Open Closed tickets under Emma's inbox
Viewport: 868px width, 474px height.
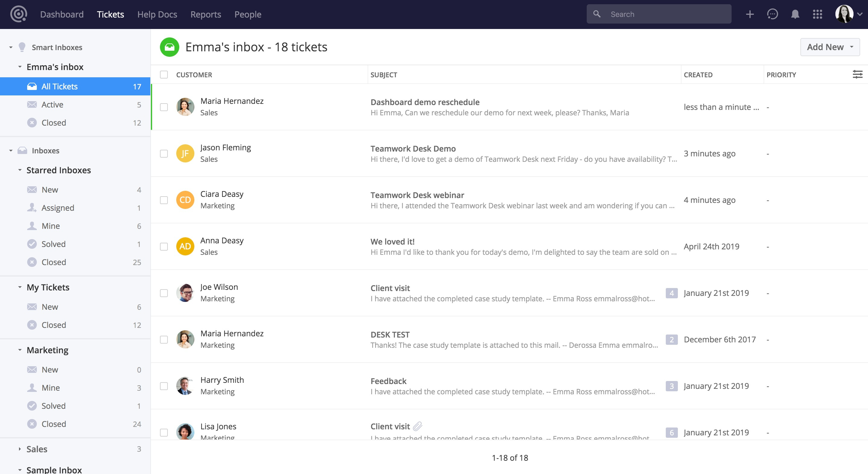coord(54,123)
